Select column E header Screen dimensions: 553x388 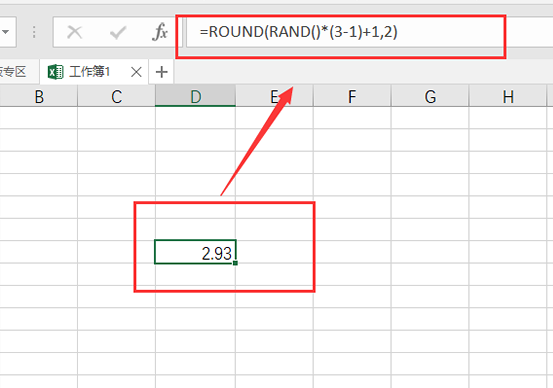pos(274,96)
